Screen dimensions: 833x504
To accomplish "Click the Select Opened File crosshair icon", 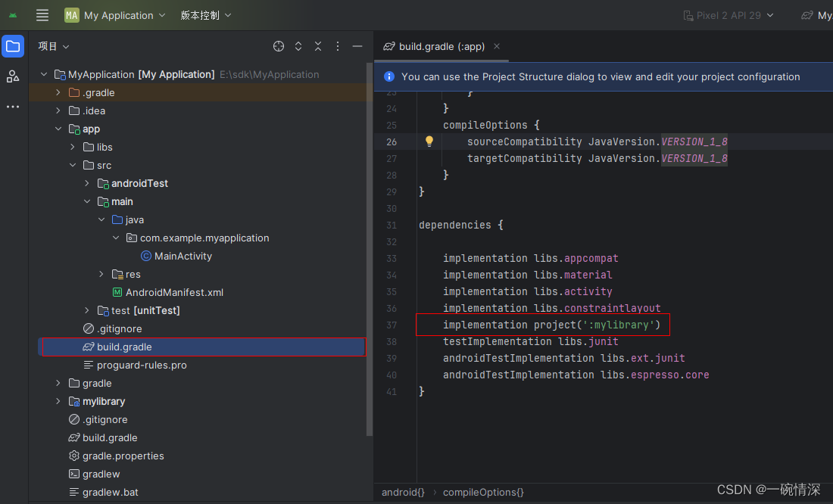I will (278, 46).
